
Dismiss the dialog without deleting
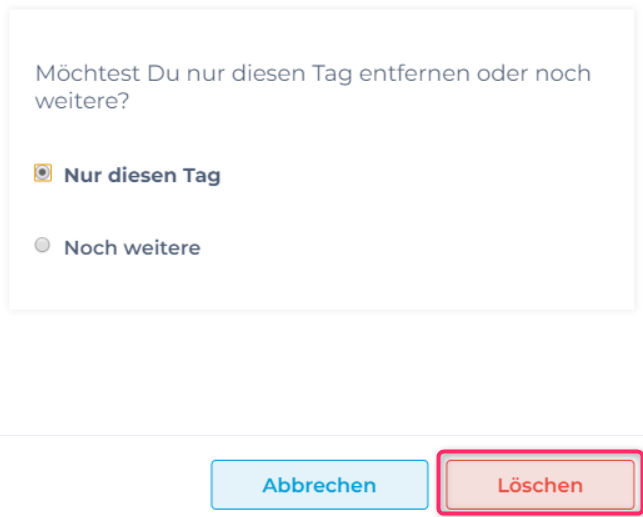tap(319, 485)
